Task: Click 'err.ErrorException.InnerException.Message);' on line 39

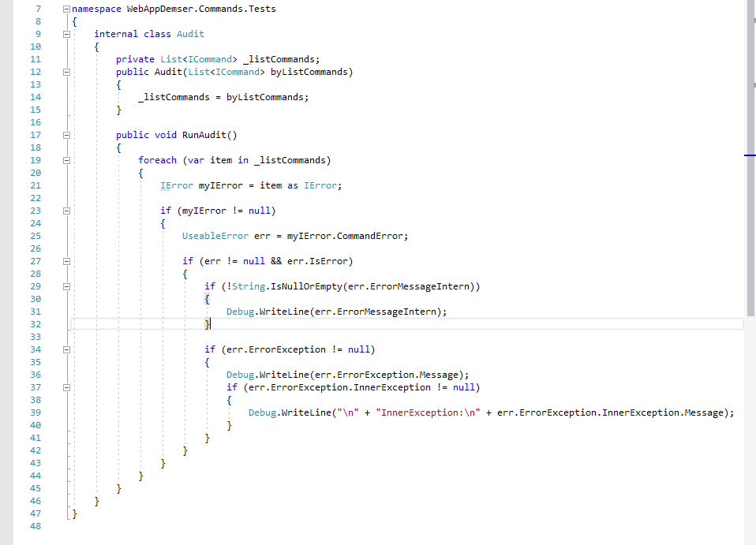Action: [x=616, y=413]
